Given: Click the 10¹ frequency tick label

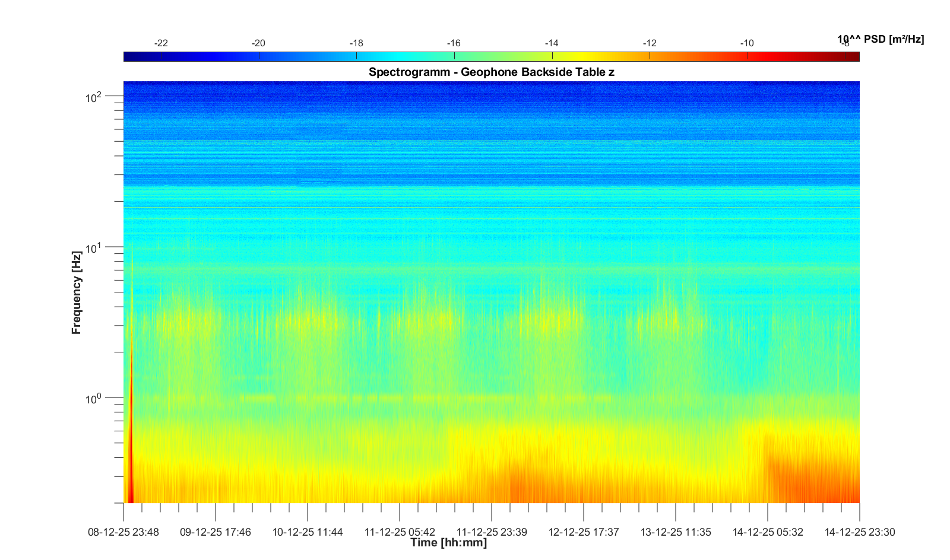Looking at the screenshot, I should [94, 247].
